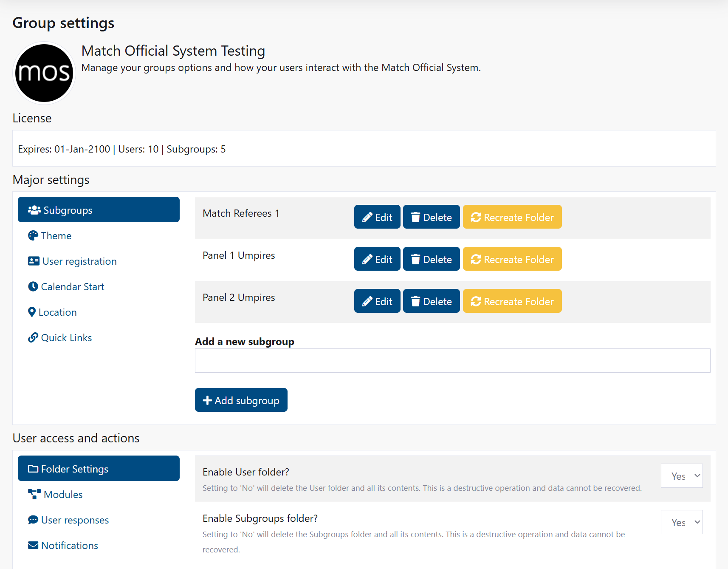
Task: Click the map pin icon beside Location
Action: coord(33,312)
